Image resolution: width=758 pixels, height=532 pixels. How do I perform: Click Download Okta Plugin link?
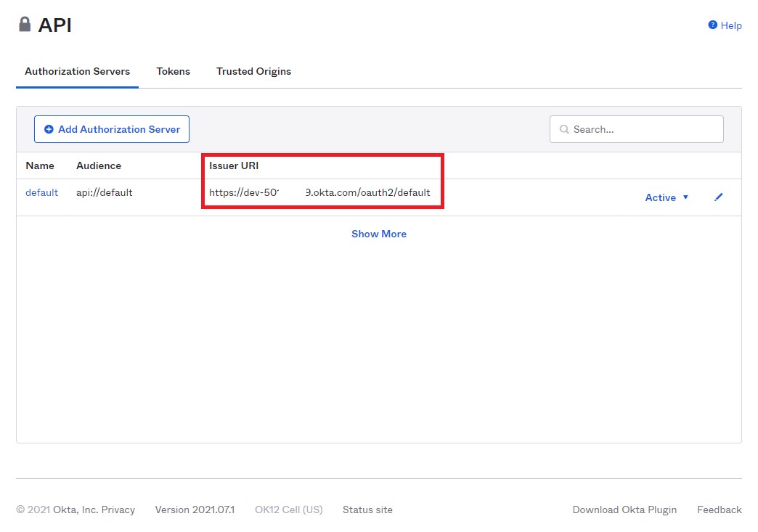pos(624,510)
